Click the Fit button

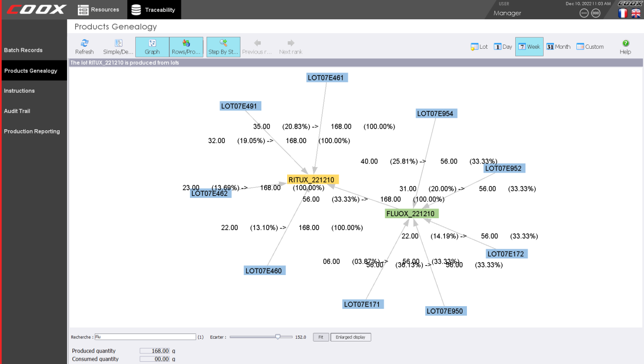320,337
